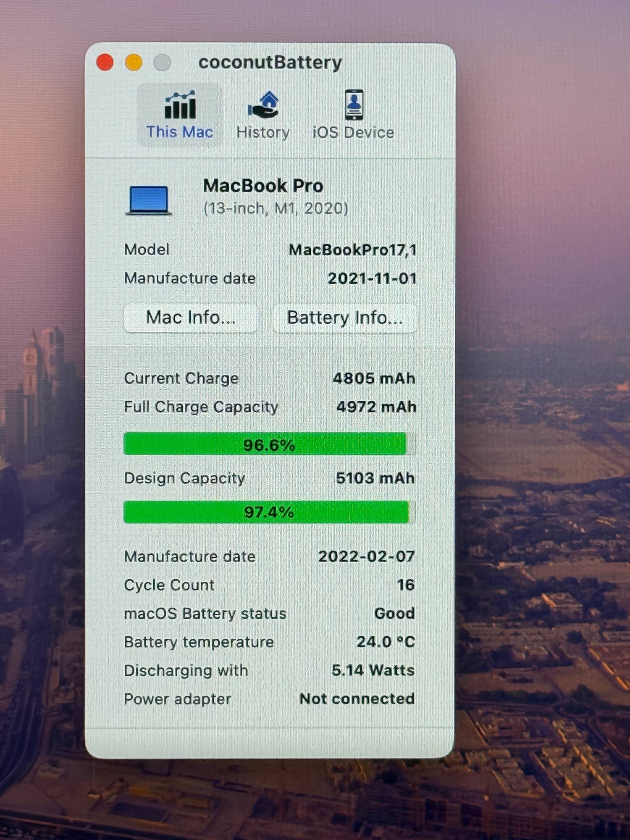The image size is (630, 840).
Task: Click the 2022-02-07 battery manufacture date
Action: (366, 557)
